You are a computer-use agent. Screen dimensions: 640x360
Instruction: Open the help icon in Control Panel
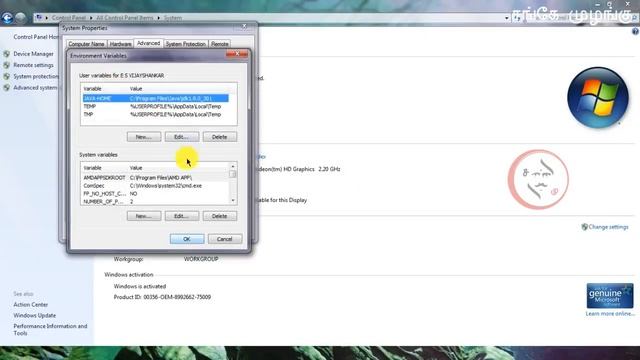(635, 31)
